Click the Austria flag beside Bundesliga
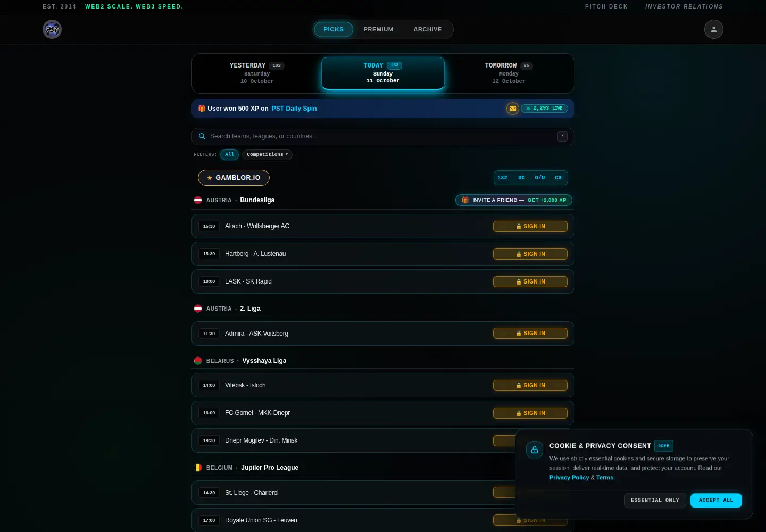Viewport: 766px width, 532px height. [198, 200]
